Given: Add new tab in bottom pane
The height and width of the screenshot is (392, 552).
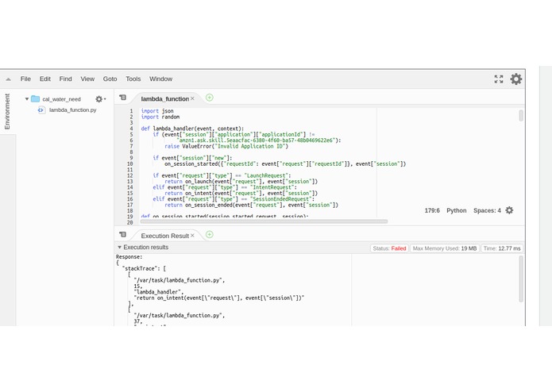Looking at the screenshot, I should point(210,235).
